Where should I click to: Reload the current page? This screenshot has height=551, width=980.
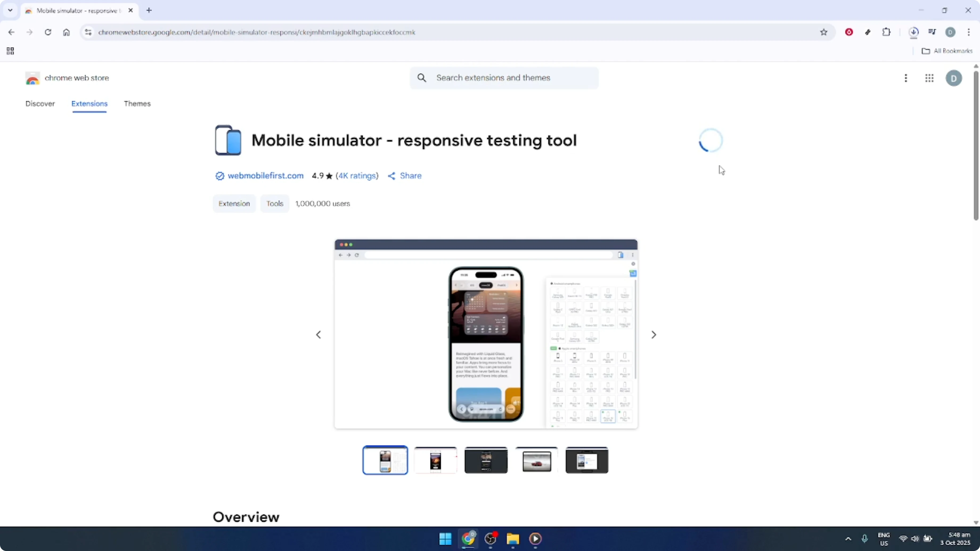click(48, 32)
